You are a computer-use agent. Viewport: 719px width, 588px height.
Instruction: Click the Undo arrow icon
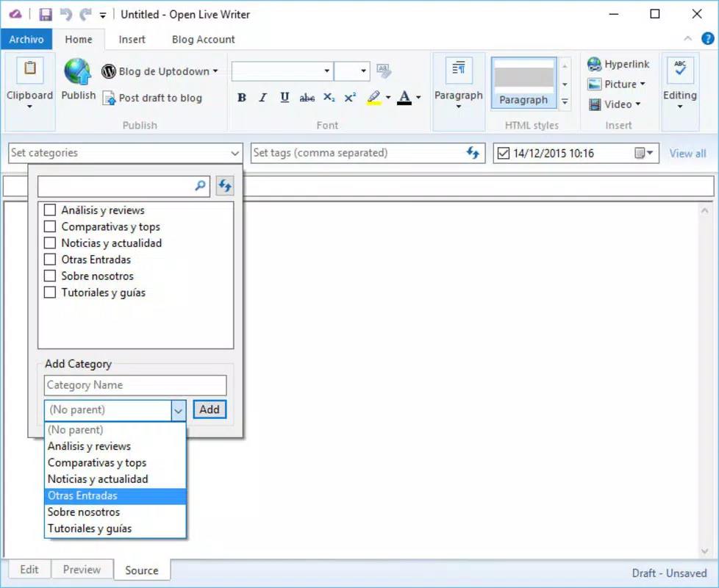(x=66, y=14)
